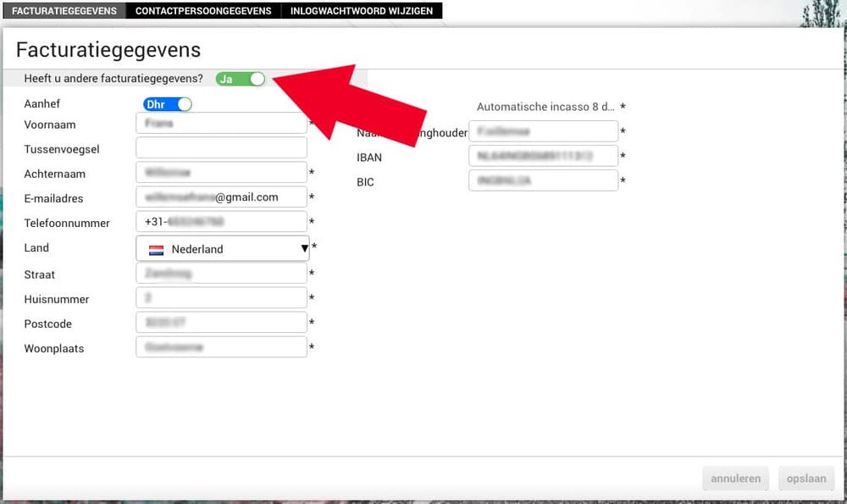Open the Facturatiegegevens tab

64,11
